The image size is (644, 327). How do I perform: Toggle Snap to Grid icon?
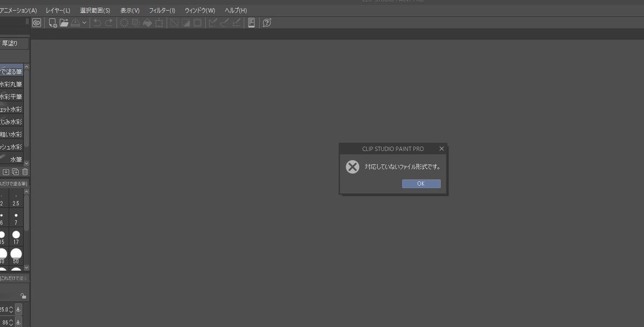(236, 23)
